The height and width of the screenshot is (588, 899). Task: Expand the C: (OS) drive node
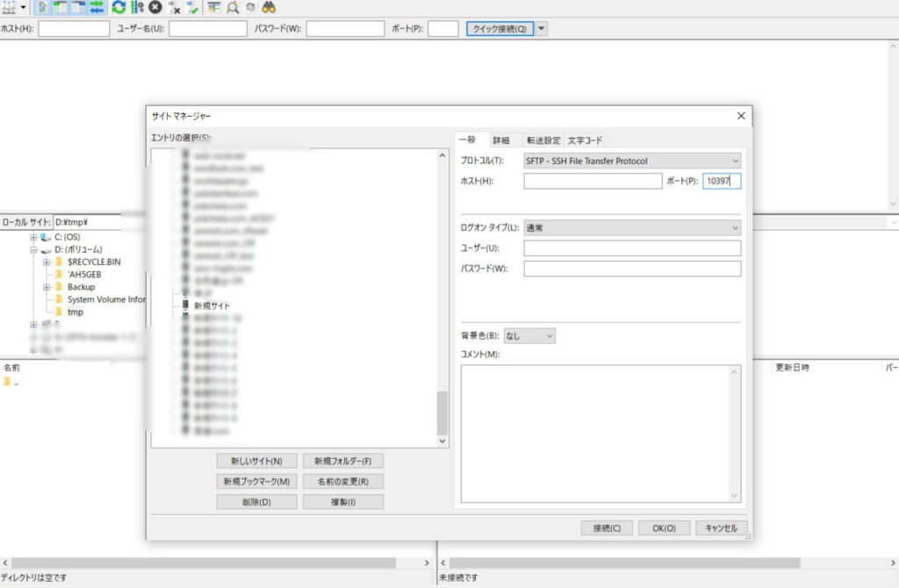(x=33, y=237)
